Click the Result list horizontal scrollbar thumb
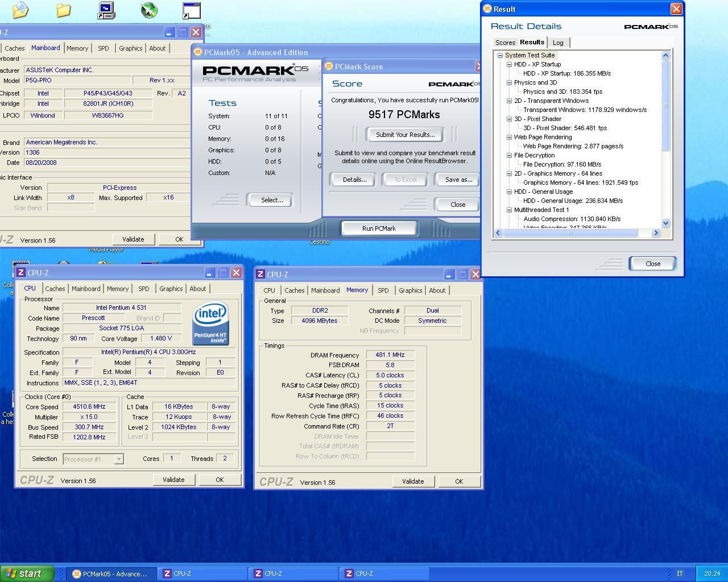The image size is (728, 582). [570, 232]
